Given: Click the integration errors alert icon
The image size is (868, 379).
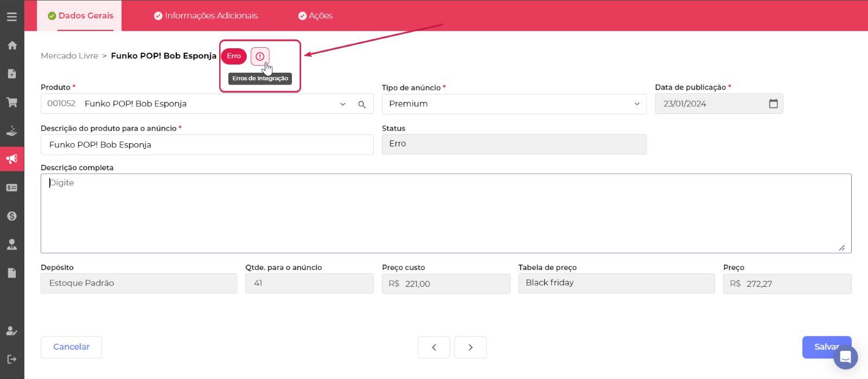Looking at the screenshot, I should 260,56.
